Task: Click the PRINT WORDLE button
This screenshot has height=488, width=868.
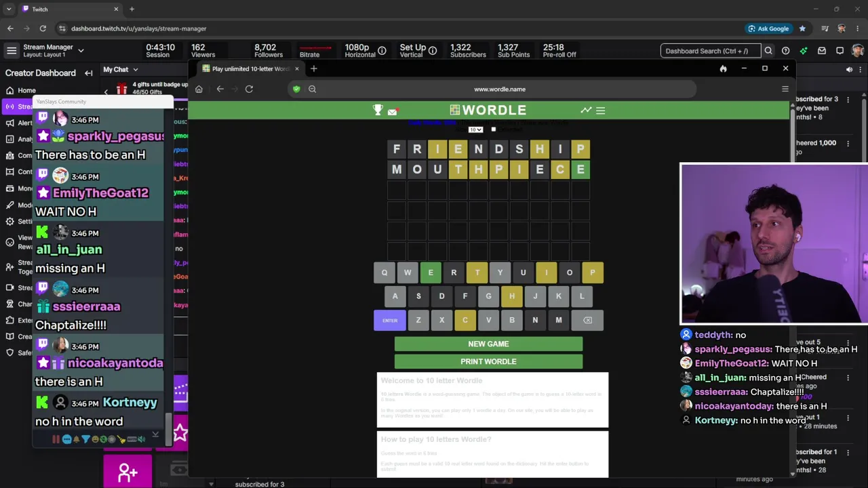Action: (x=488, y=361)
